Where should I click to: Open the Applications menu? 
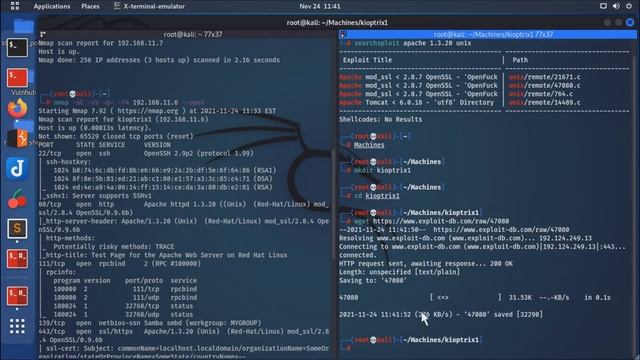click(x=52, y=6)
